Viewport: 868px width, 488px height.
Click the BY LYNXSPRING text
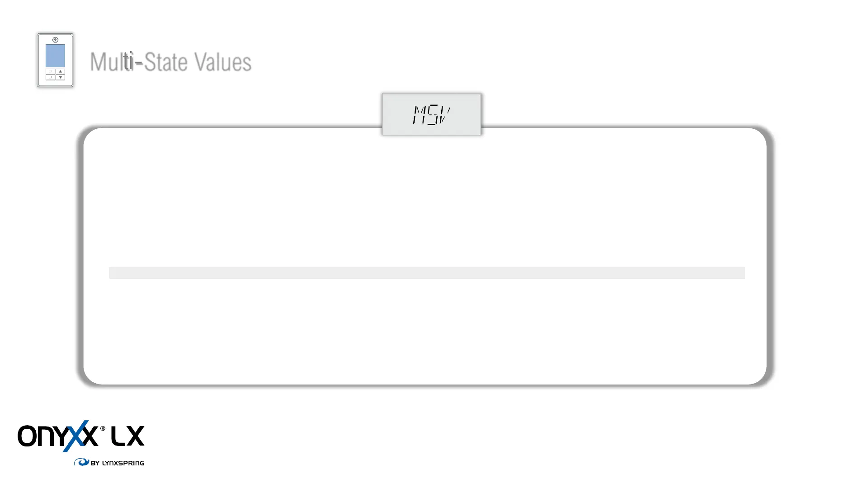[118, 463]
